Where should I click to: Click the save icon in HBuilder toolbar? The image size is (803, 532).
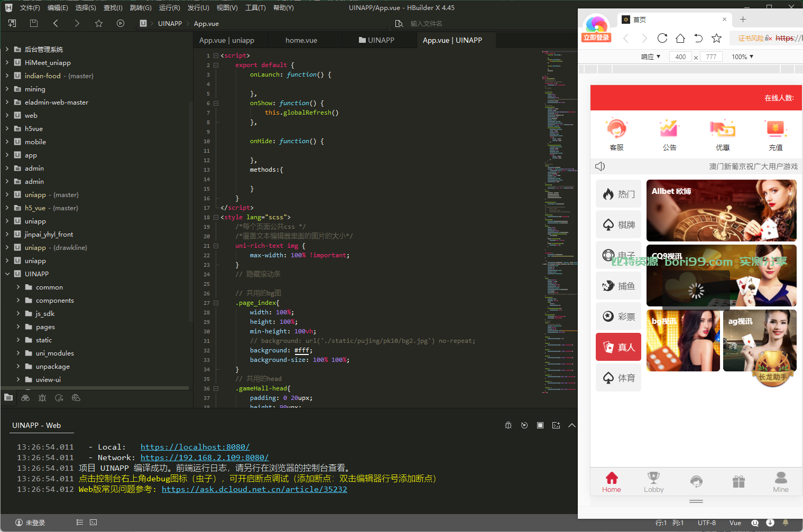tap(34, 23)
